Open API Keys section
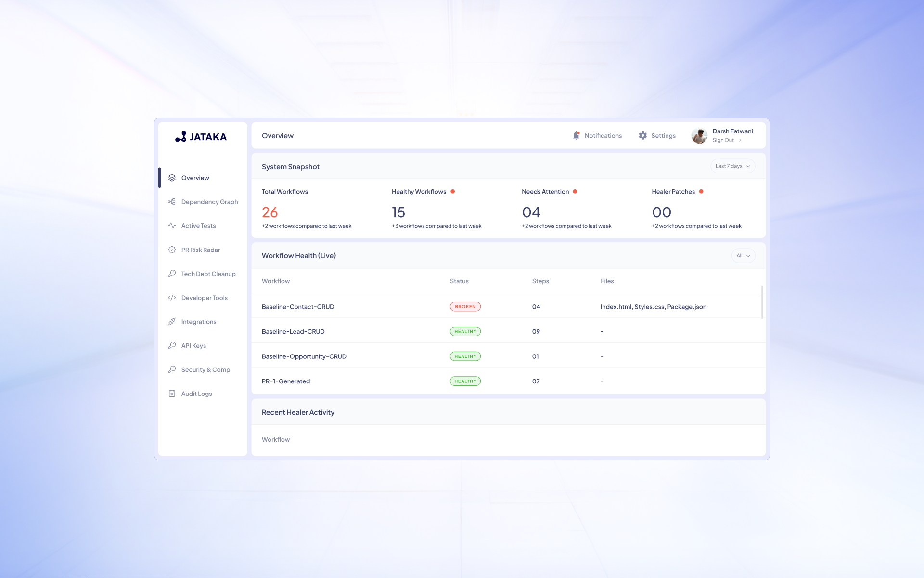This screenshot has height=578, width=924. tap(193, 346)
